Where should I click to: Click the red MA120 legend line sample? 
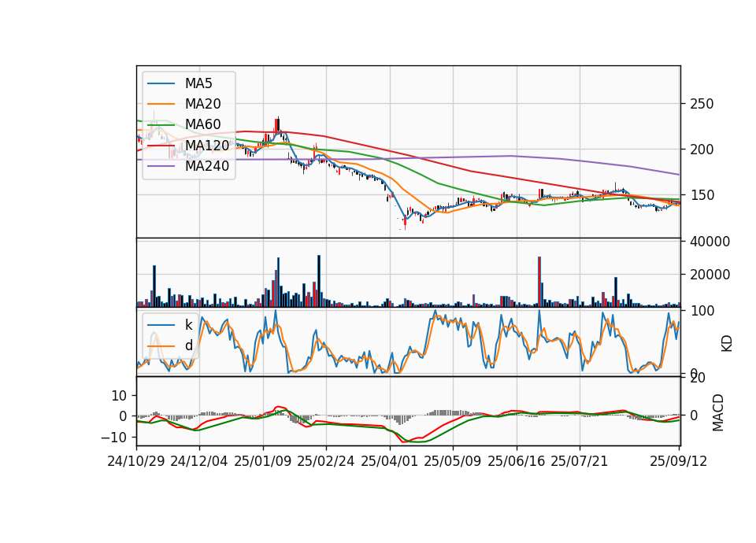161,146
